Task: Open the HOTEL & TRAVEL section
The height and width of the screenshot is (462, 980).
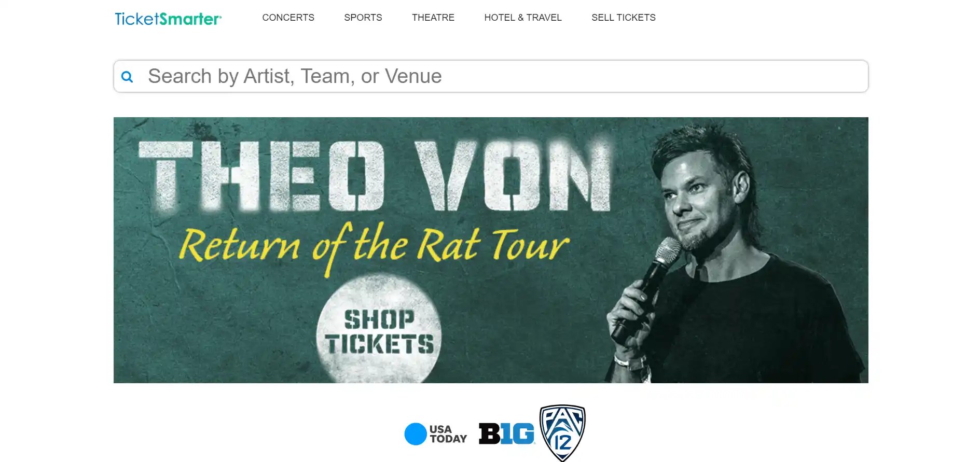Action: tap(522, 17)
